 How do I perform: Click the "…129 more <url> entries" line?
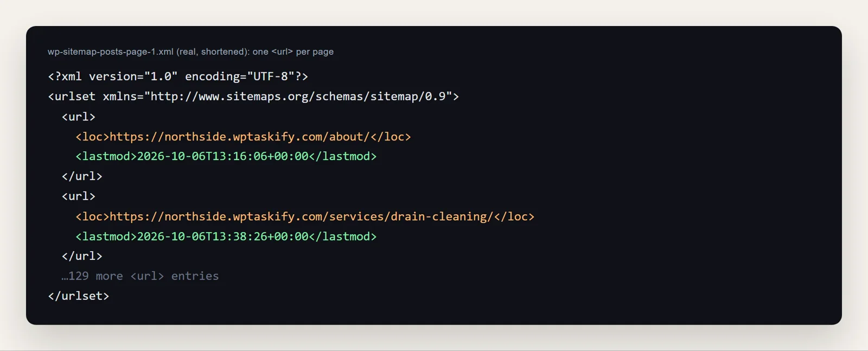pos(140,276)
